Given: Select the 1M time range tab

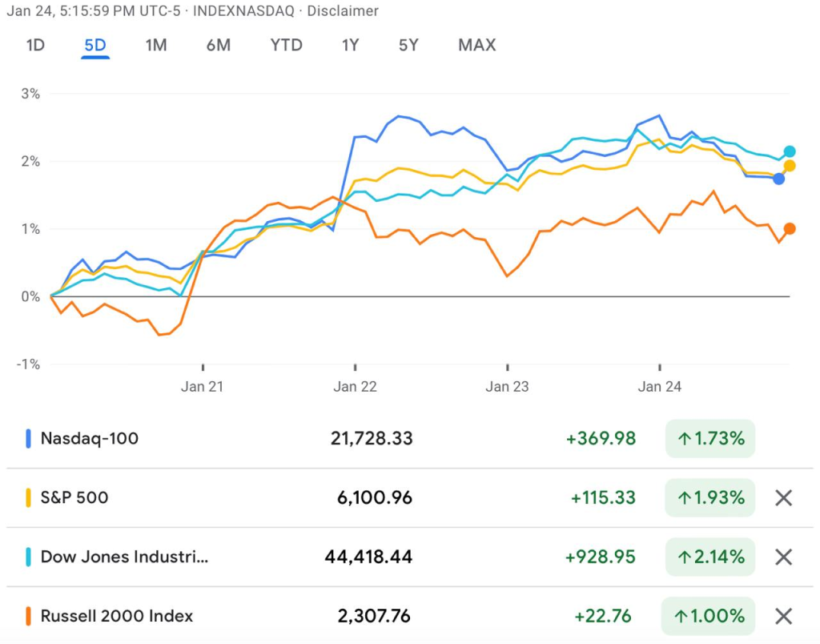Looking at the screenshot, I should click(156, 45).
